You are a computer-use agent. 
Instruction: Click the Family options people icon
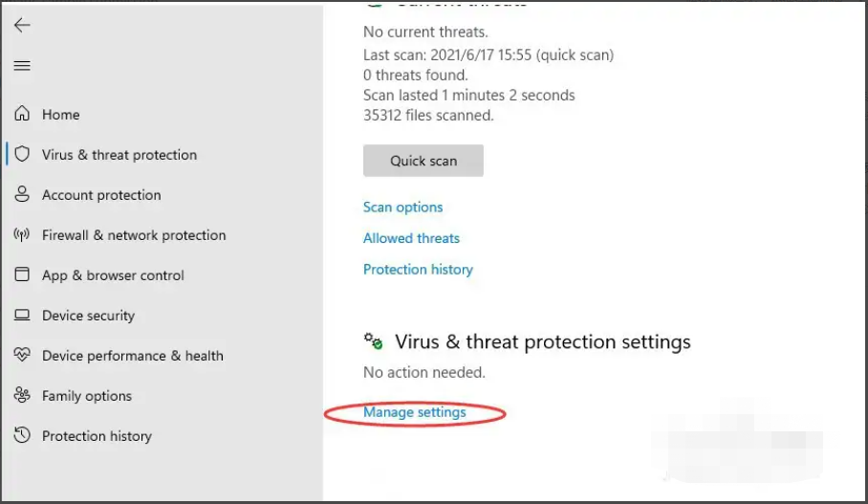pos(22,395)
